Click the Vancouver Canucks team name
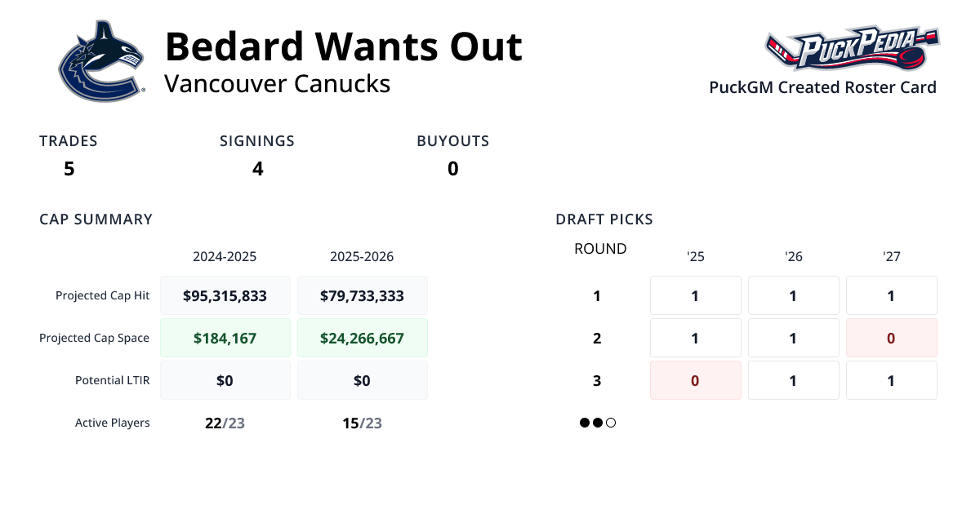 pyautogui.click(x=277, y=83)
